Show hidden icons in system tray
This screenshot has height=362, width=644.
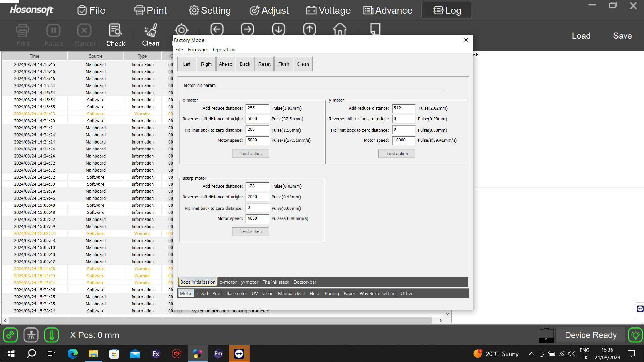pyautogui.click(x=531, y=354)
